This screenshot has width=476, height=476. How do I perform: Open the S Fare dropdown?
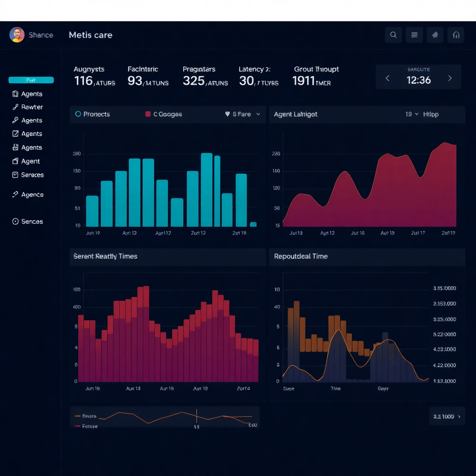tap(242, 114)
